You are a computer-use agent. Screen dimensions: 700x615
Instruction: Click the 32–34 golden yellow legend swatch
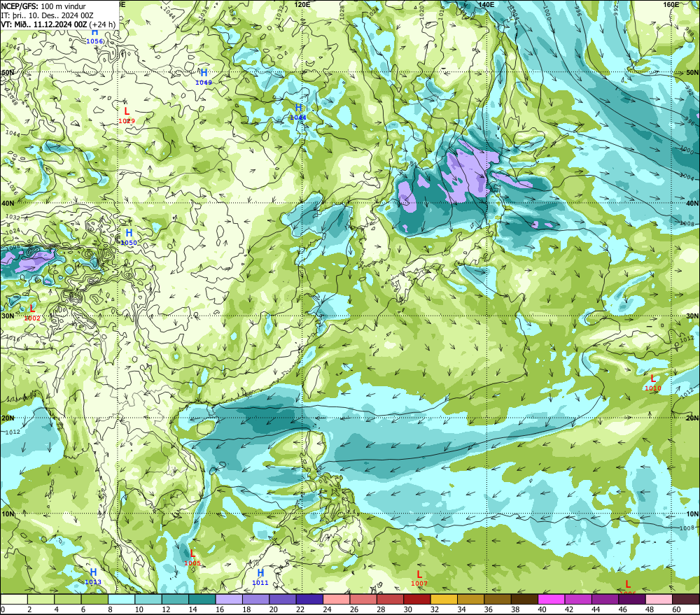[444, 599]
